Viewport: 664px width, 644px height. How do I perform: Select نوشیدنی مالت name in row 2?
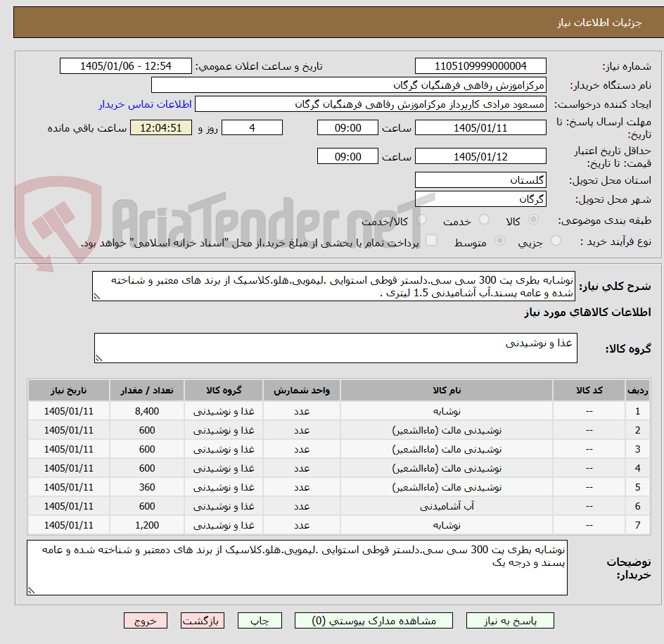[x=447, y=431]
